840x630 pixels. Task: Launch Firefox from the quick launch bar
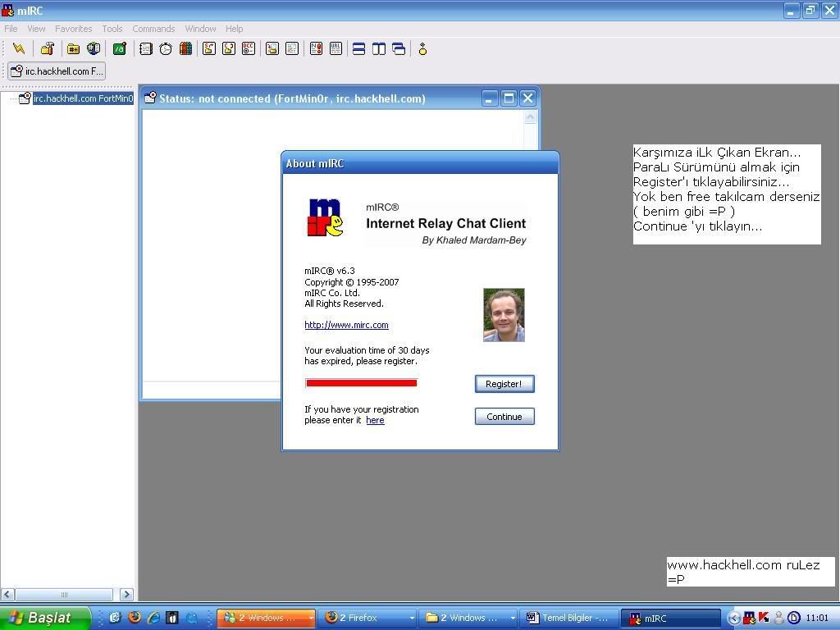[x=134, y=618]
